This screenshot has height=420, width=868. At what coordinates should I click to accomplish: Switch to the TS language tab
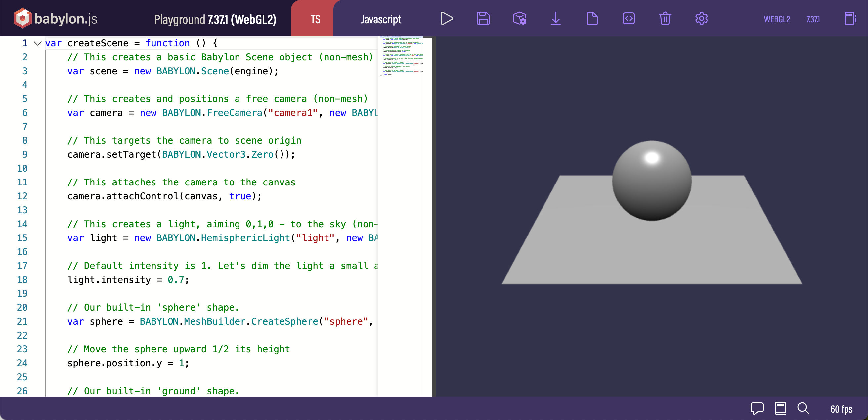click(315, 19)
